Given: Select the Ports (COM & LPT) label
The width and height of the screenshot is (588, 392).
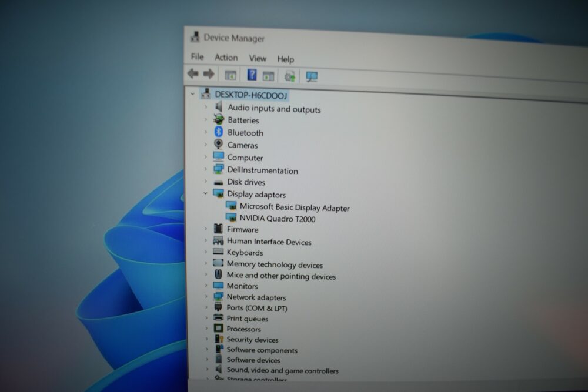Looking at the screenshot, I should (x=257, y=308).
